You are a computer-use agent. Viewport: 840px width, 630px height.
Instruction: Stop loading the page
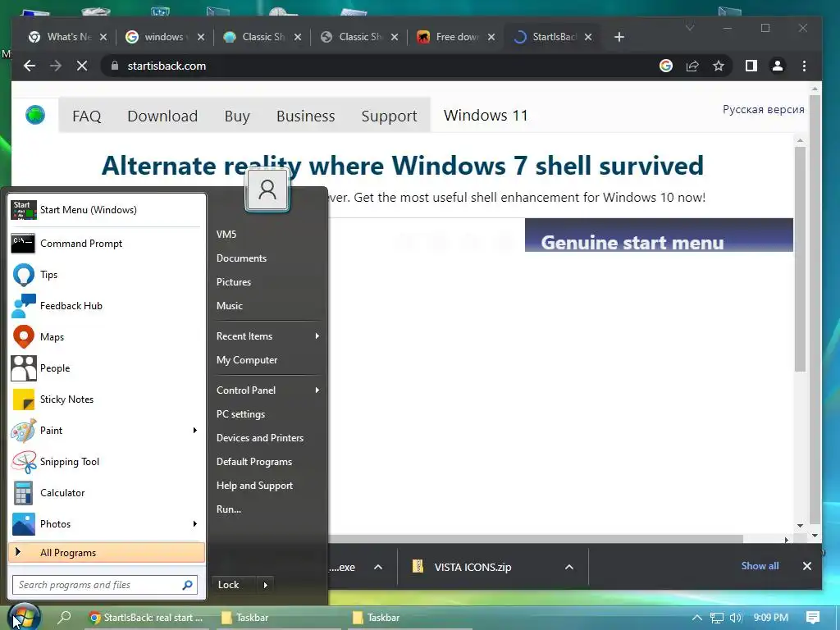(82, 66)
